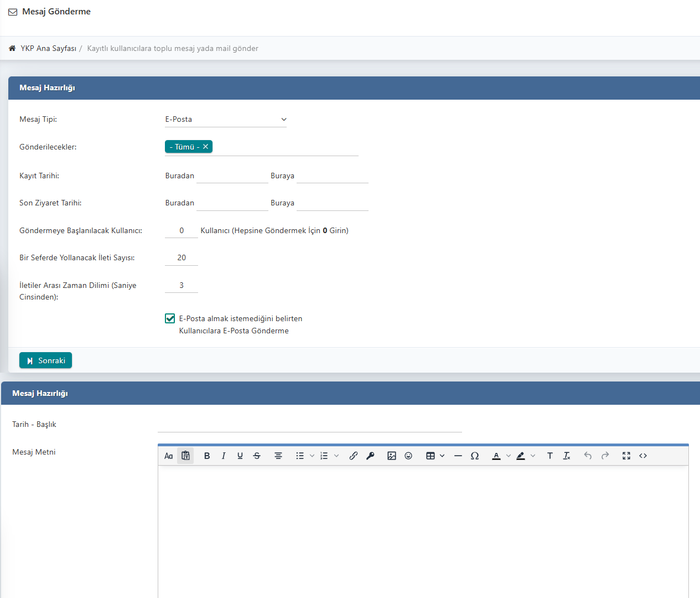700x598 pixels.
Task: Insert a special character with Omega icon
Action: coord(475,456)
